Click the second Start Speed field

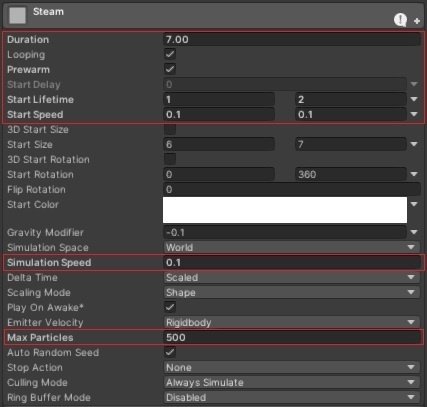click(x=351, y=114)
